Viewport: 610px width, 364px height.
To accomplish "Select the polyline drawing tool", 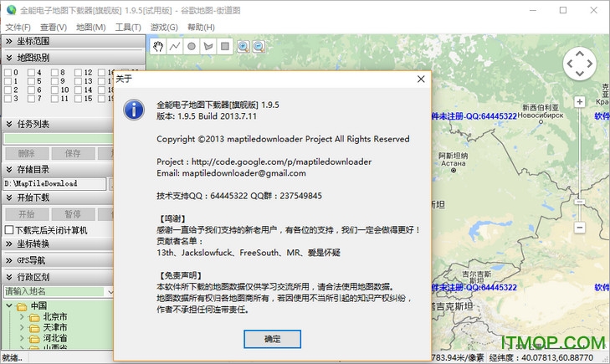I will click(175, 47).
